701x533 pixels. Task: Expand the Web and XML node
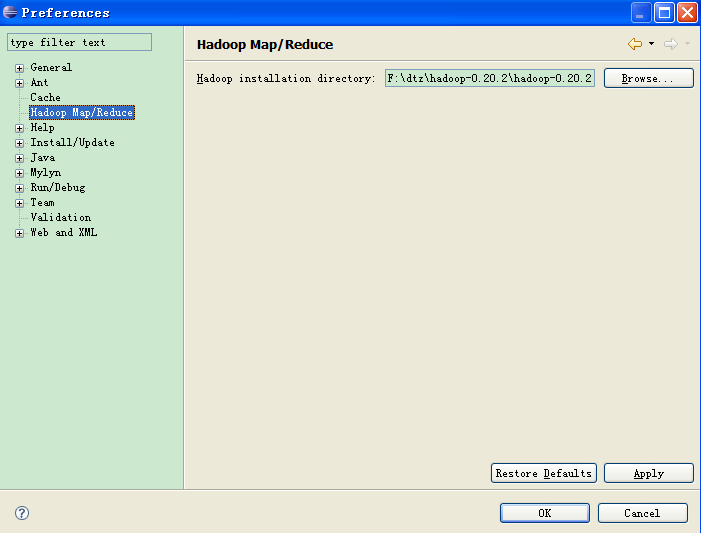coord(19,233)
